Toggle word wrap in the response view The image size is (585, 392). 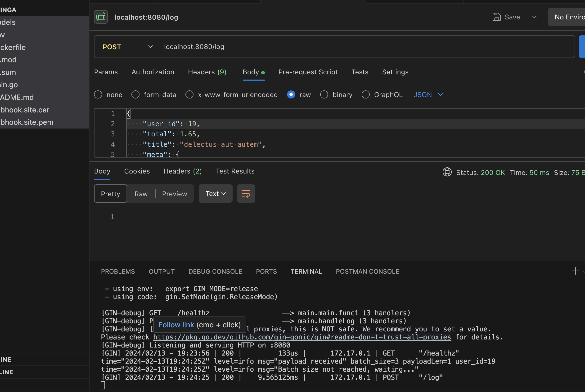pos(246,194)
